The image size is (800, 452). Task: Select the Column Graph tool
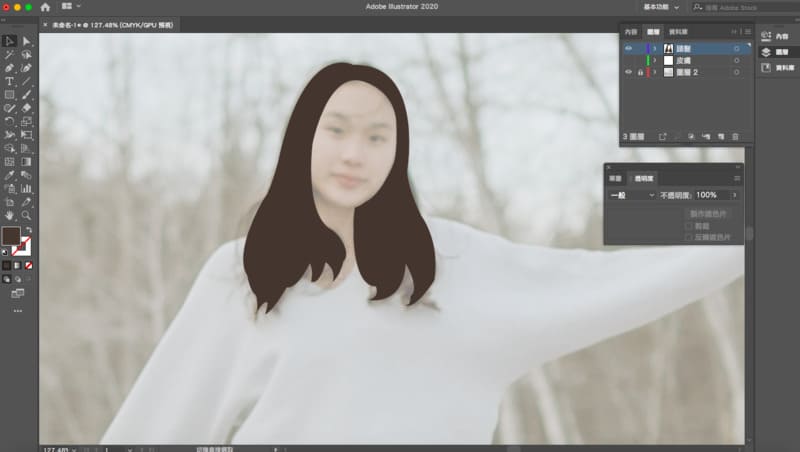pos(27,188)
